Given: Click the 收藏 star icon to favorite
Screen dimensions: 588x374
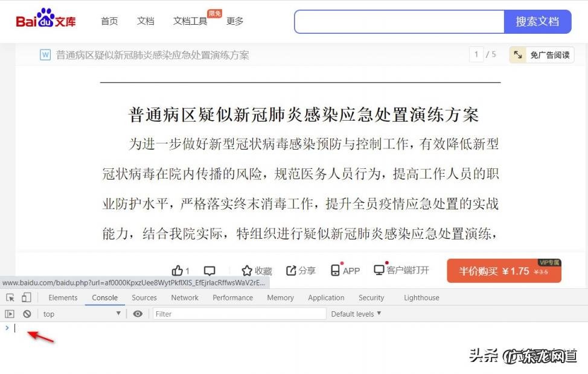Looking at the screenshot, I should click(248, 270).
